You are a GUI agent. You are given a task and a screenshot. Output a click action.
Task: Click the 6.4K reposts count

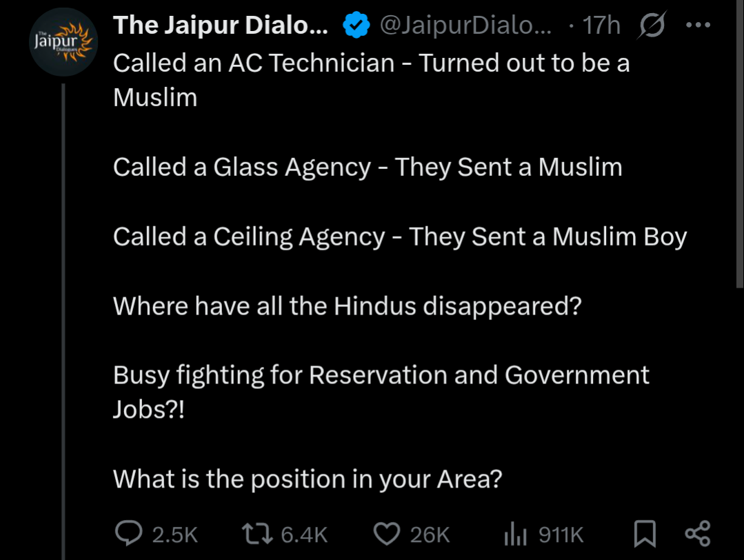point(304,534)
